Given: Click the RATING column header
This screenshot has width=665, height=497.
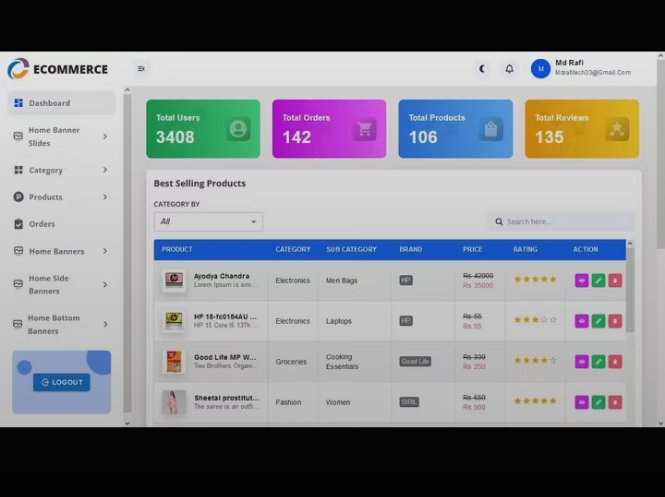Looking at the screenshot, I should click(x=525, y=249).
